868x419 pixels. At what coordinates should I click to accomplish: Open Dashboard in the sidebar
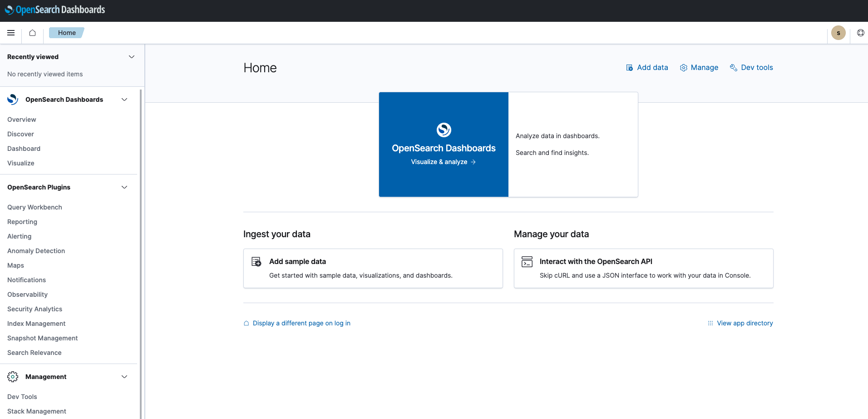point(24,149)
